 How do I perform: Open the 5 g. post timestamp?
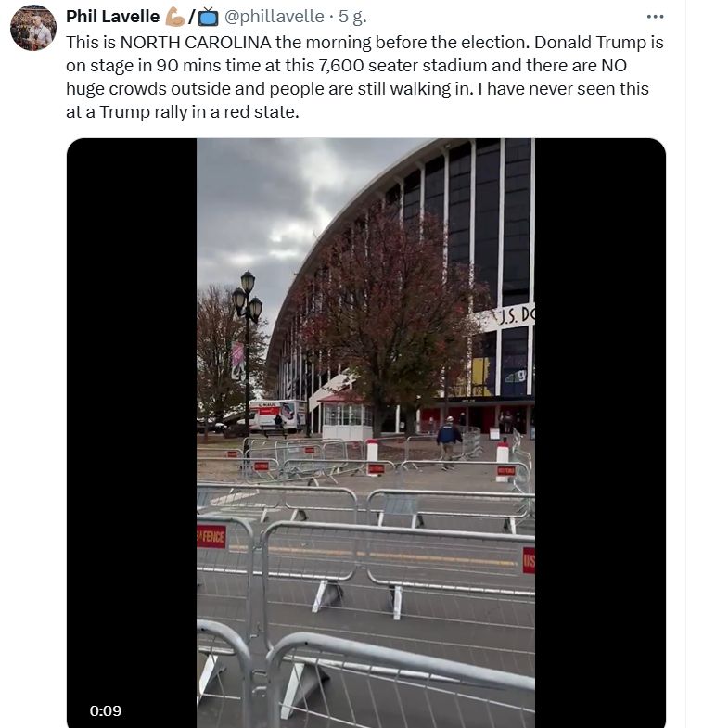click(352, 17)
